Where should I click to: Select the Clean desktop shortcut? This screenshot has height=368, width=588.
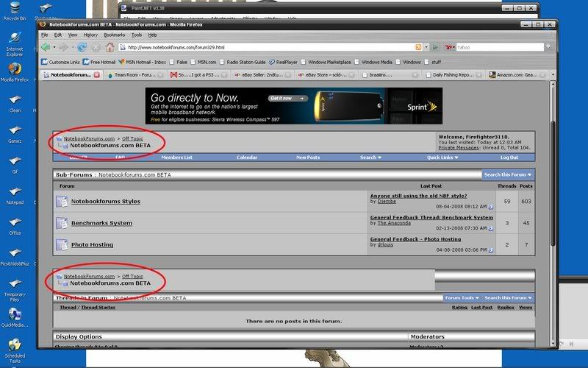(x=15, y=104)
